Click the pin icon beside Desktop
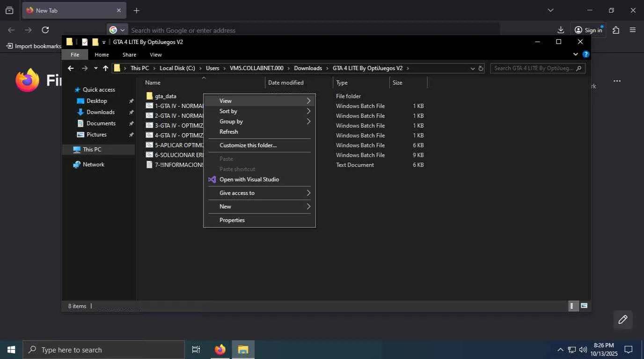Viewport: 644px width, 359px height. [131, 101]
